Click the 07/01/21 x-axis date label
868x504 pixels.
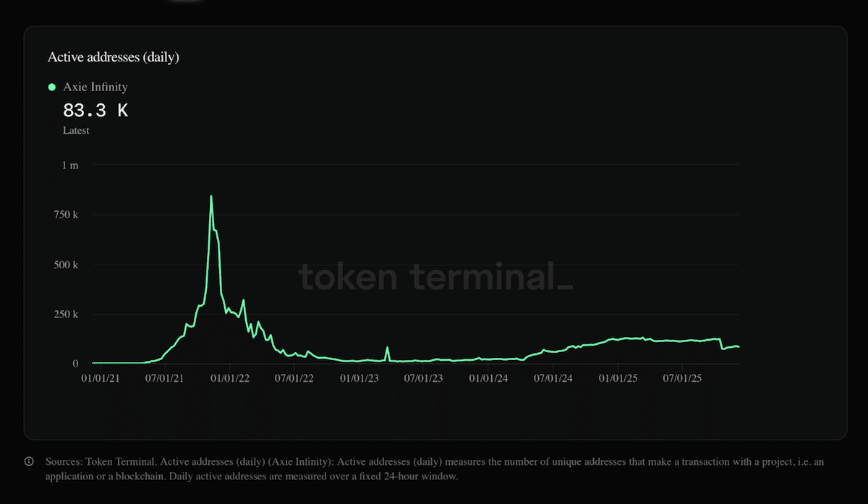pyautogui.click(x=165, y=378)
